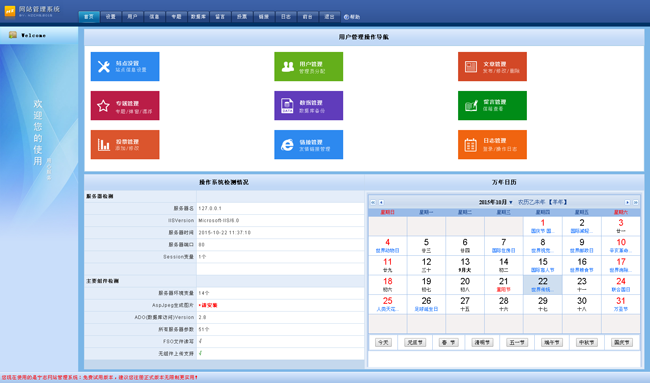Select October 31 in the calendar
The image size is (650, 383).
pos(621,304)
